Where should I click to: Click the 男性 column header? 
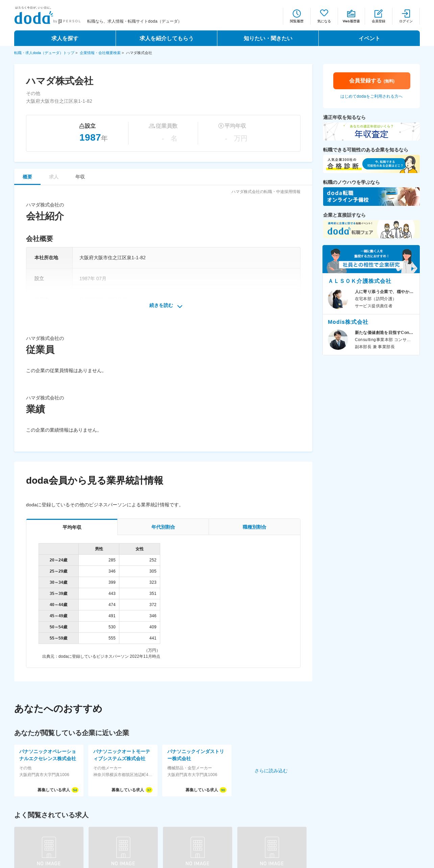coord(99,549)
